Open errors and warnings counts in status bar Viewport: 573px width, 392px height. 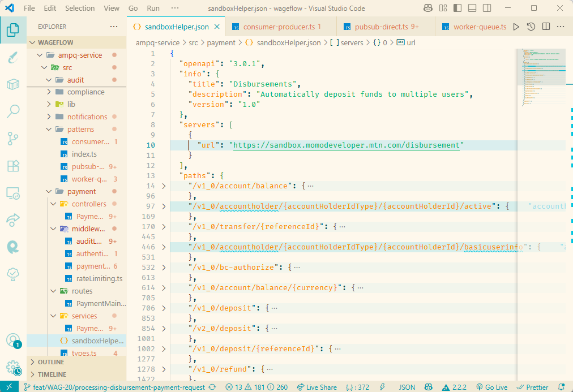[256, 387]
